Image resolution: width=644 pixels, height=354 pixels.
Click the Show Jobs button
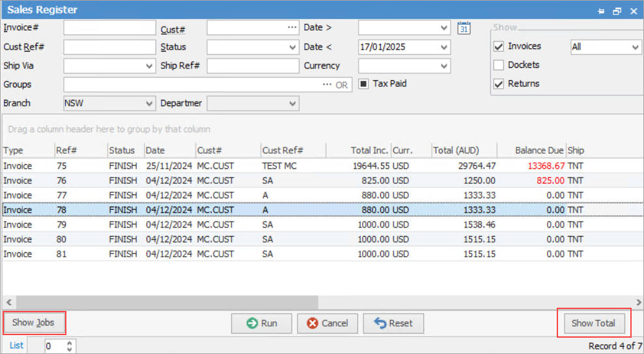click(34, 323)
